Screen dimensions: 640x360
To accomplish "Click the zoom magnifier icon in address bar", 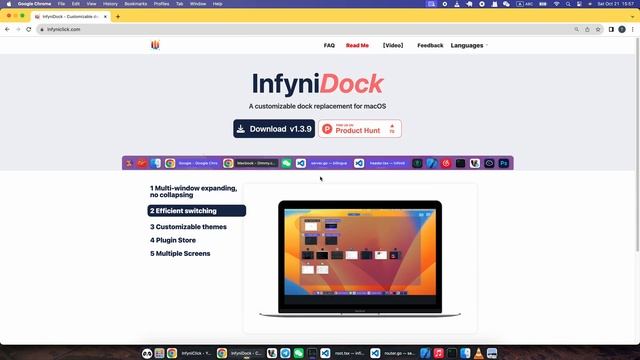I will pyautogui.click(x=576, y=29).
